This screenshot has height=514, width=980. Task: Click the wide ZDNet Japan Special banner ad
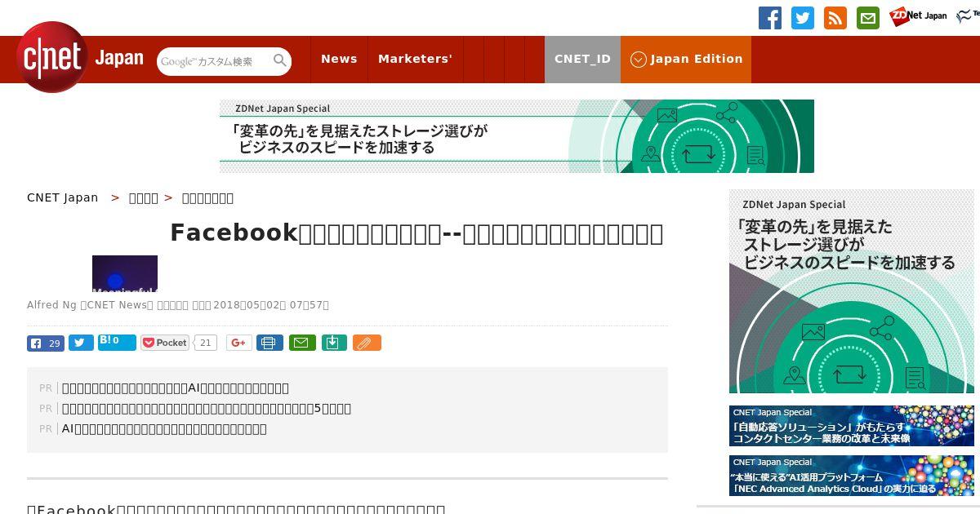517,136
